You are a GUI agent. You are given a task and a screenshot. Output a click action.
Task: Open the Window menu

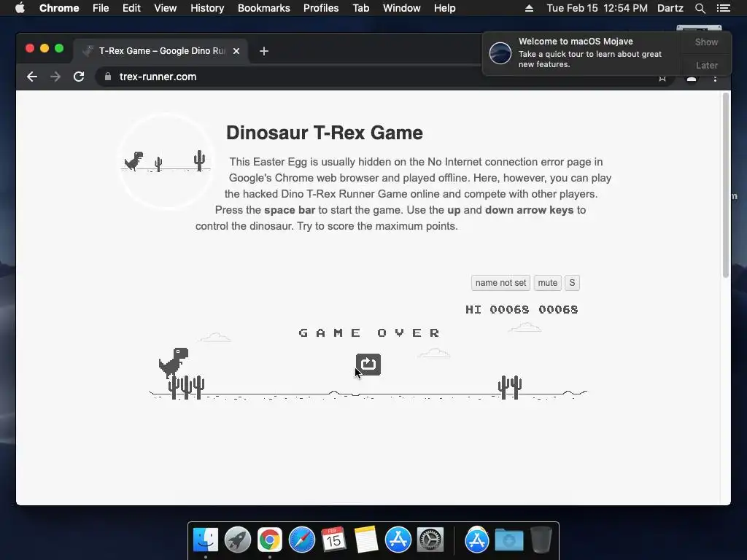[x=402, y=8]
